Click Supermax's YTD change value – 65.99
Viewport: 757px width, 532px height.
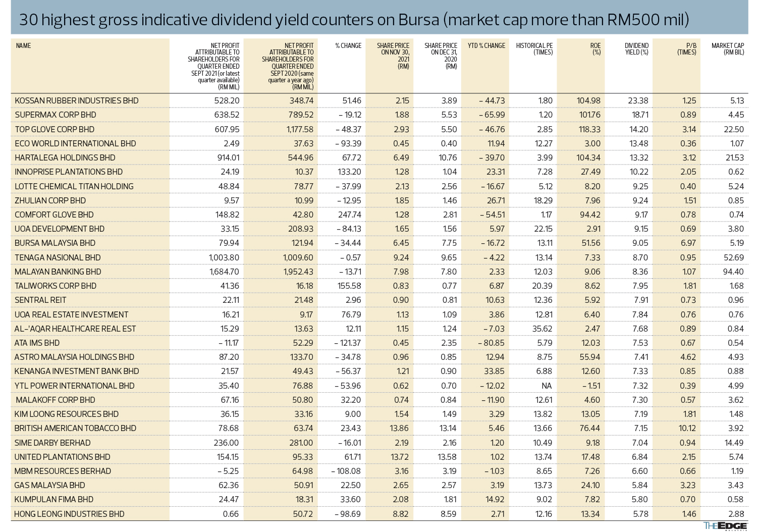click(x=492, y=115)
